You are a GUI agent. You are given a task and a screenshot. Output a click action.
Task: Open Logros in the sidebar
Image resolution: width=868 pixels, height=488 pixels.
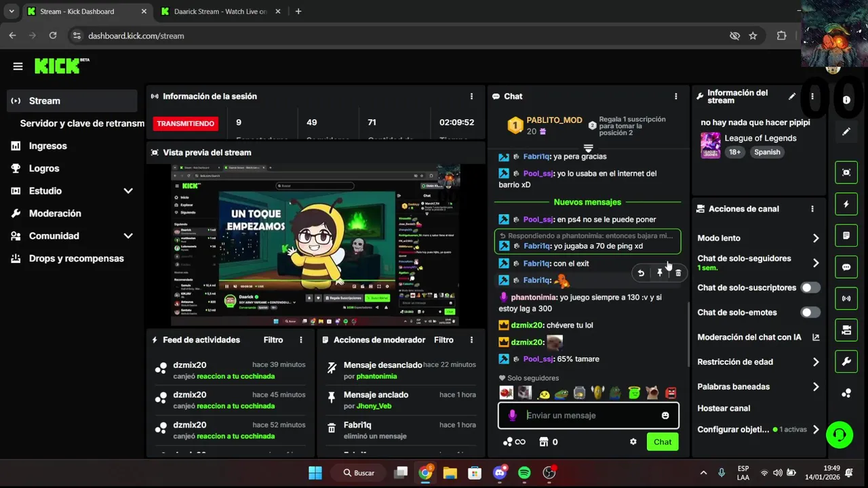[72, 168]
